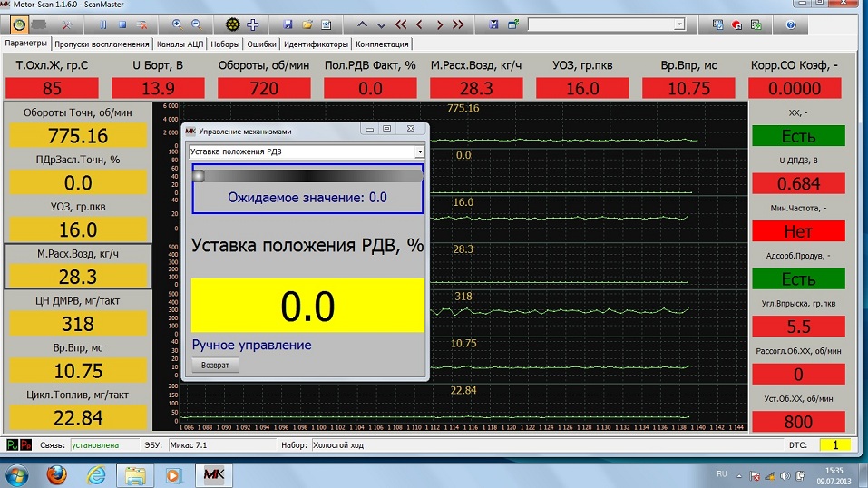
Task: Open the Пропуски воспламенения tab
Action: [102, 44]
